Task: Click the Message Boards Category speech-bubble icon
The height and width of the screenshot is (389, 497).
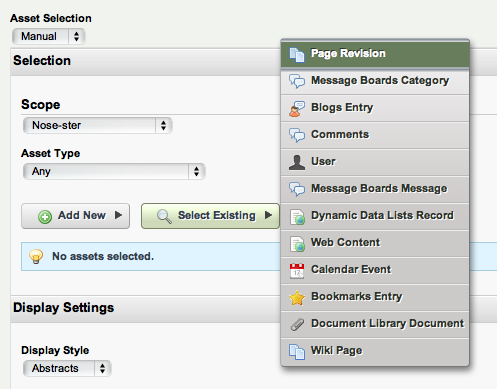Action: pos(297,81)
